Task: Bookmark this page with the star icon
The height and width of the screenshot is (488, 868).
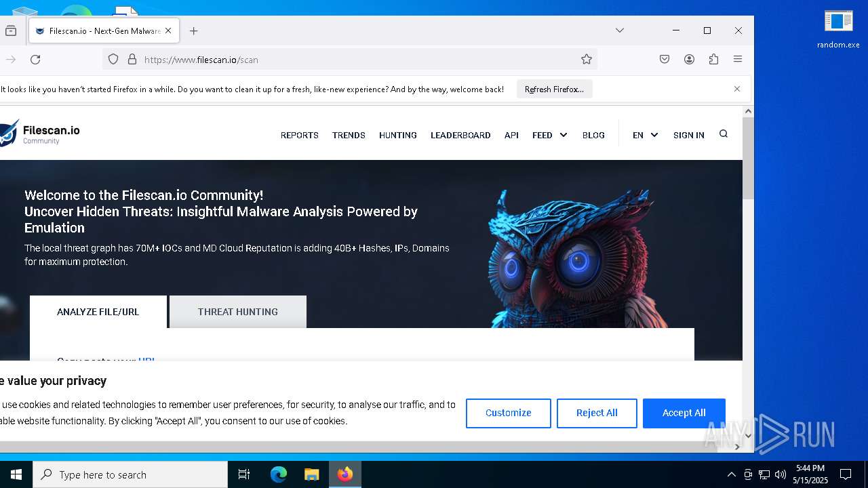Action: 587,60
